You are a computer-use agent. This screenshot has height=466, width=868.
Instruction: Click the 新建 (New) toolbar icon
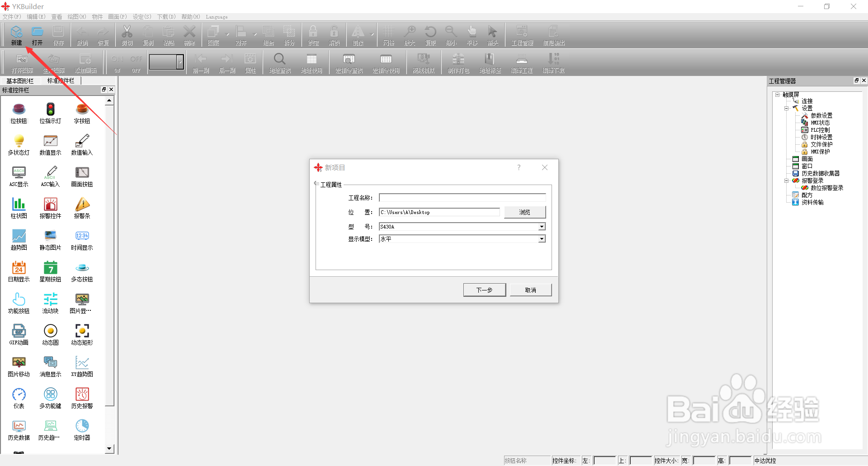[16, 35]
